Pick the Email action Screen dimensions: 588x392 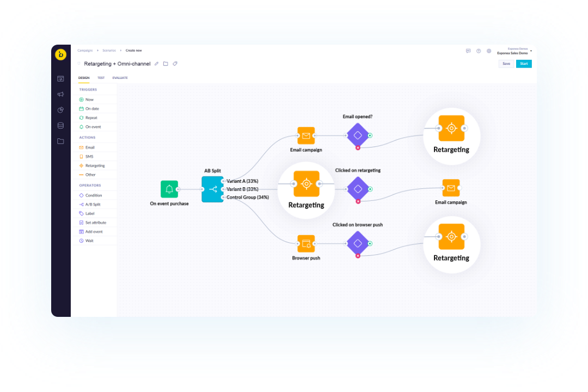[x=94, y=148]
